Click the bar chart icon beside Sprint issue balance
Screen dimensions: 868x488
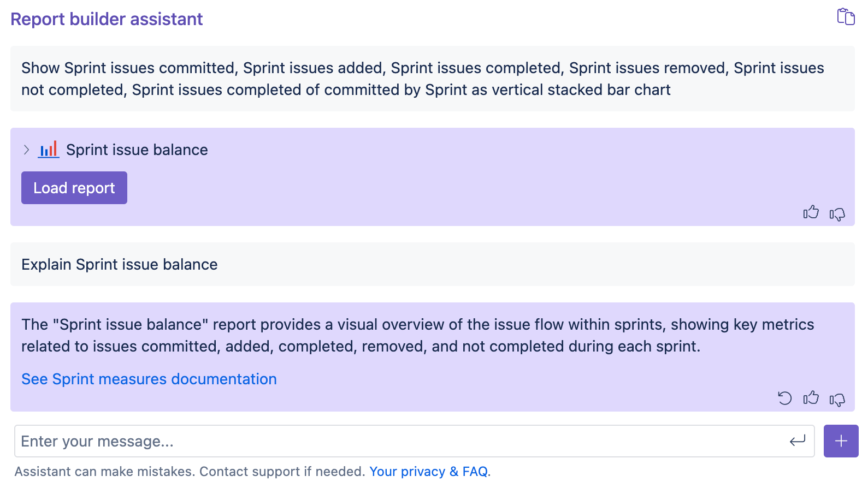(48, 149)
